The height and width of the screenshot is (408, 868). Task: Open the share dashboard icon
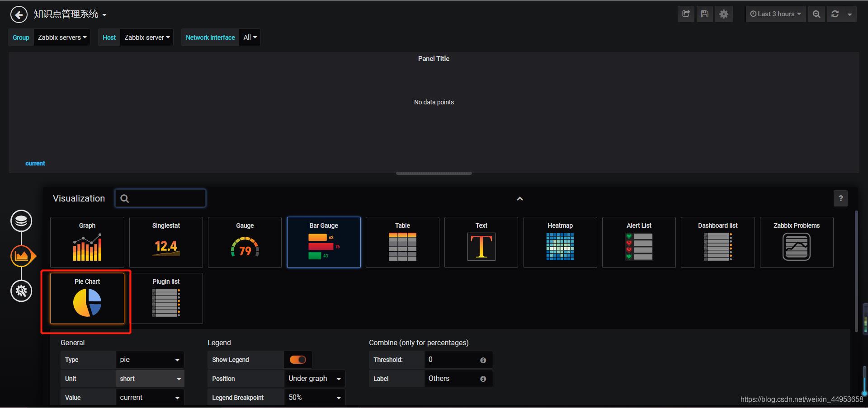(686, 14)
